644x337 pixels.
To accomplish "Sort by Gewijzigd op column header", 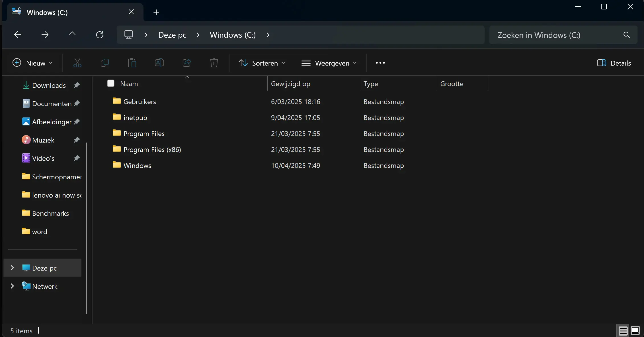I will tap(290, 84).
